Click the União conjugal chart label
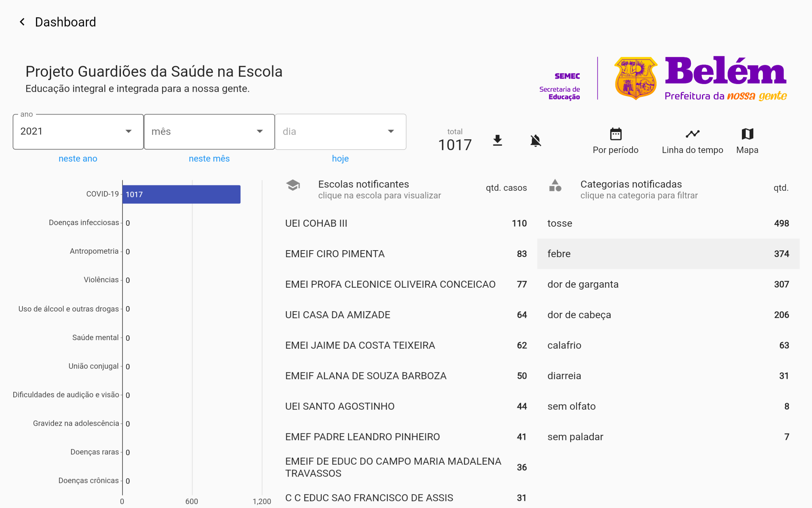812x508 pixels. pyautogui.click(x=94, y=366)
